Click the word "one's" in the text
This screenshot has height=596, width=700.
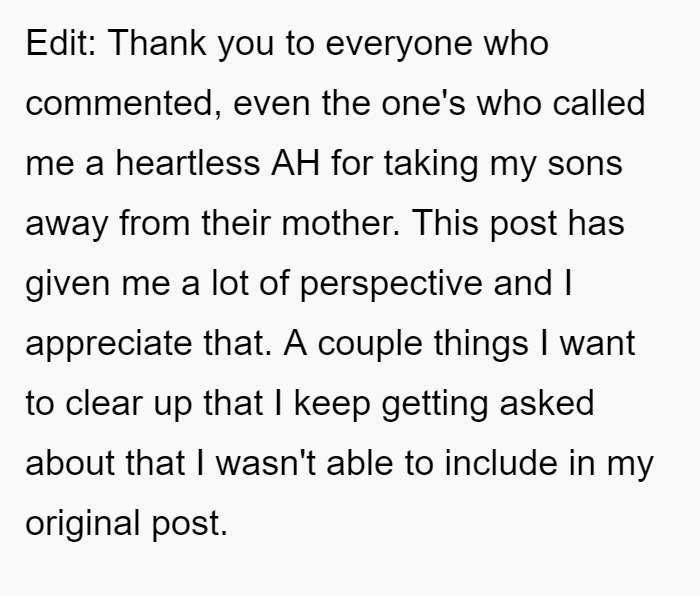423,103
